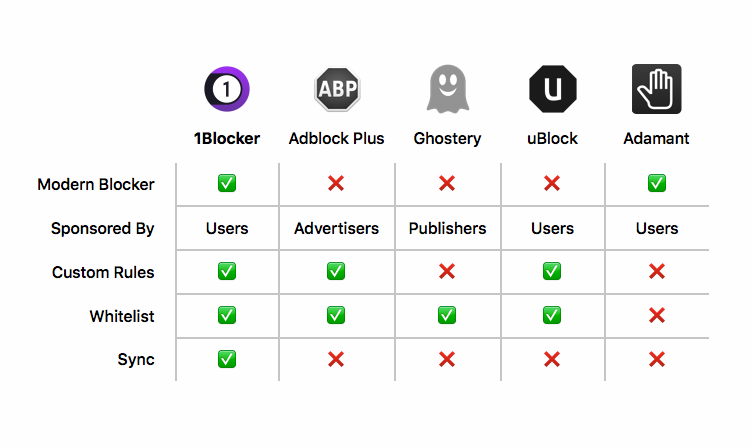Click red X for Adblock Plus Modern Blocker

[x=336, y=183]
